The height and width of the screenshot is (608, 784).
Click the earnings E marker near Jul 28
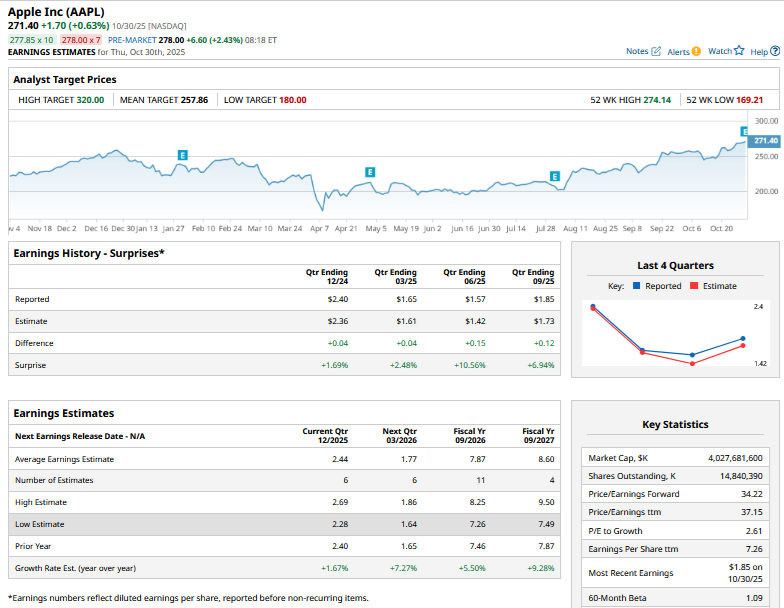pos(555,176)
